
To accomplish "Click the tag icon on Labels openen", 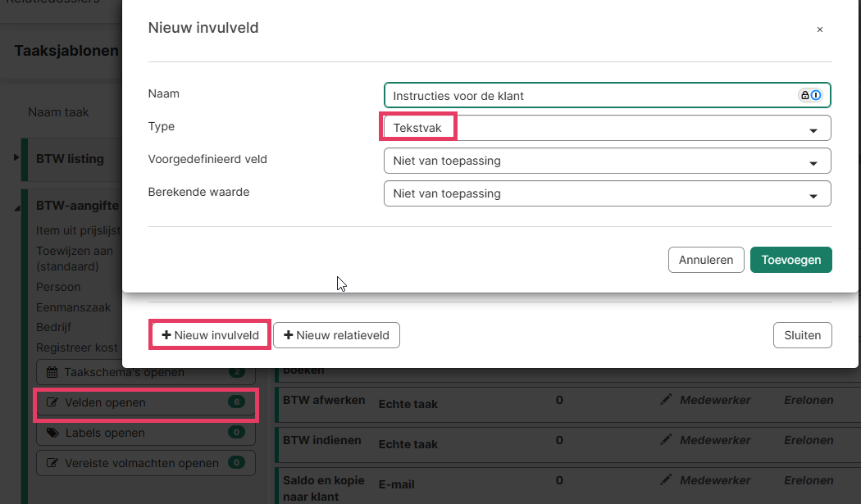I will point(52,433).
